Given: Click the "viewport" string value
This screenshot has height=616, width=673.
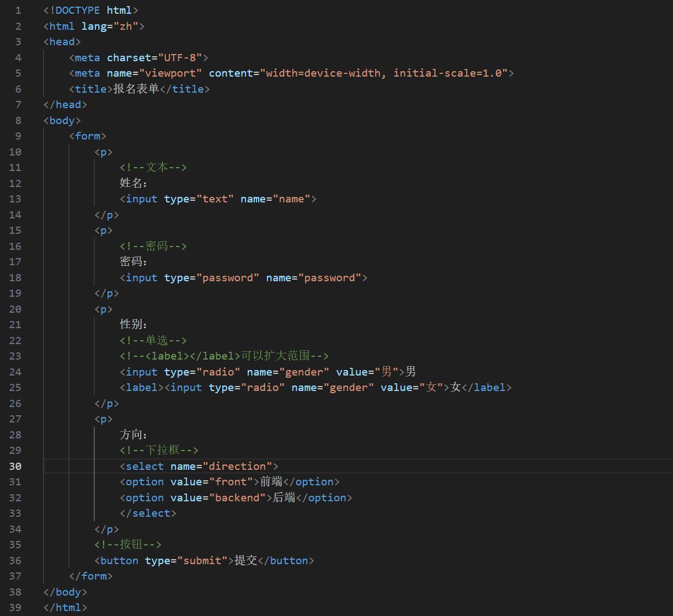Looking at the screenshot, I should coord(170,73).
